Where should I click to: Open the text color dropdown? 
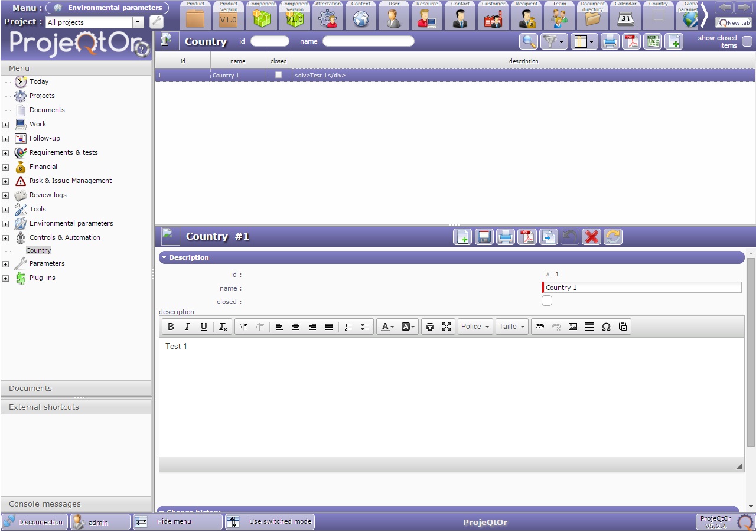(x=387, y=327)
